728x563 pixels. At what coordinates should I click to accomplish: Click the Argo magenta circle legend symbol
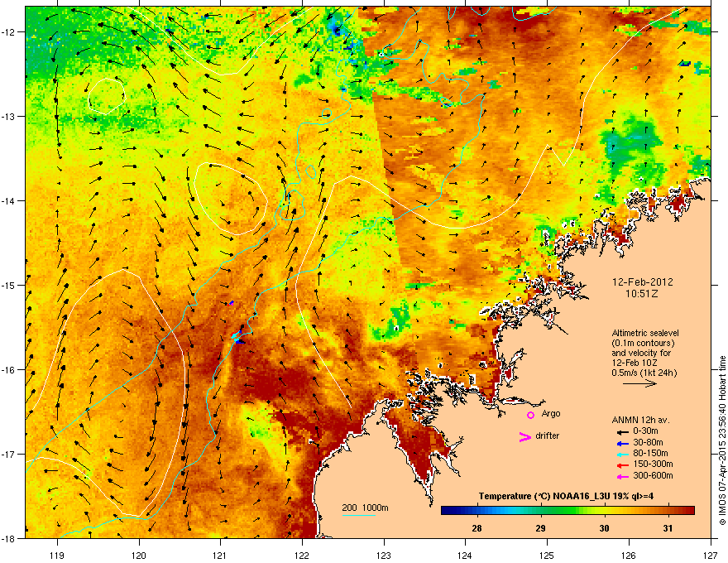coord(530,415)
